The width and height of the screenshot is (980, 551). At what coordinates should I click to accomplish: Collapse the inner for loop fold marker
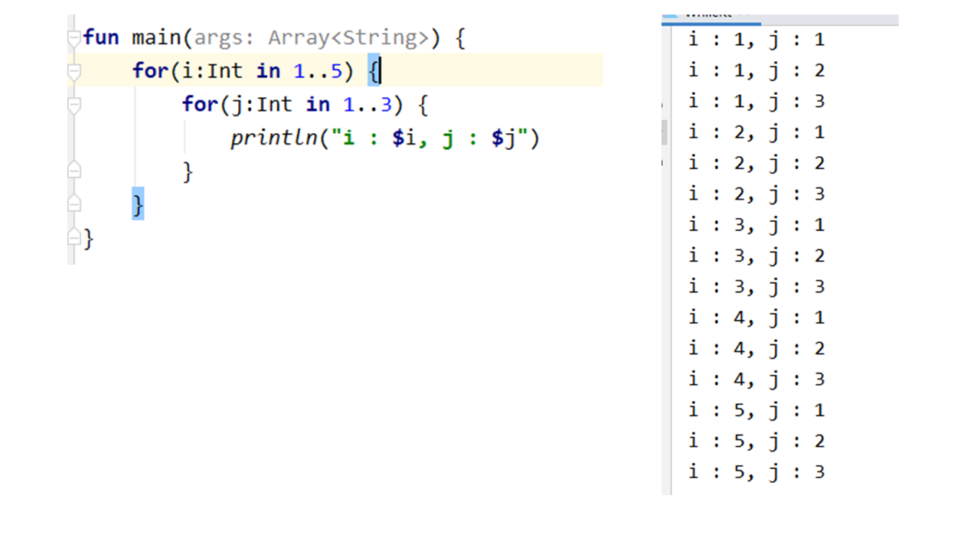(74, 105)
